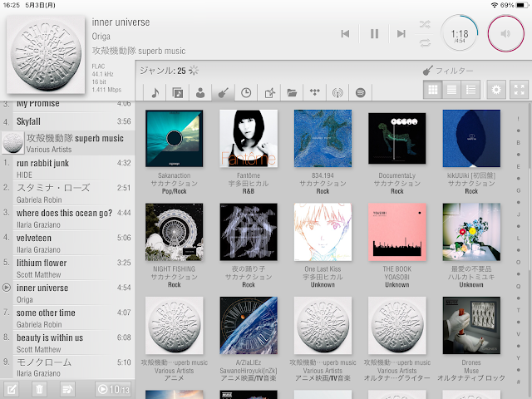Play Skyfall in the queue
532x399 pixels.
coord(67,121)
